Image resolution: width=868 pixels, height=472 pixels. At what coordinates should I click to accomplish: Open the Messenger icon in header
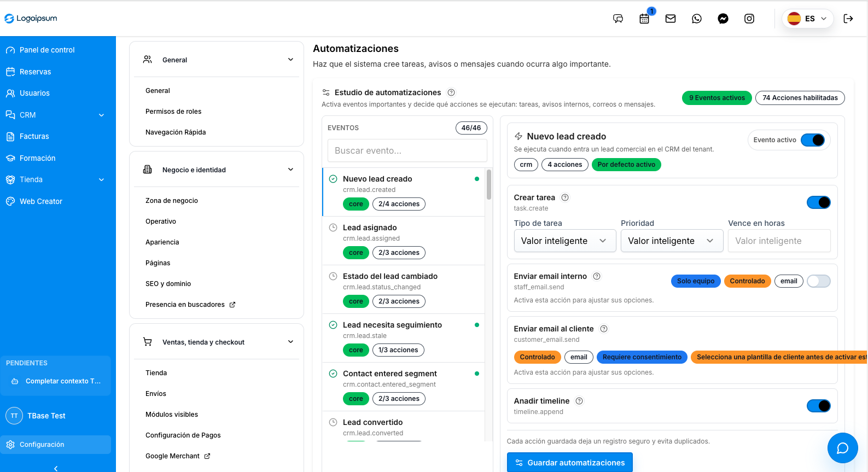tap(723, 19)
